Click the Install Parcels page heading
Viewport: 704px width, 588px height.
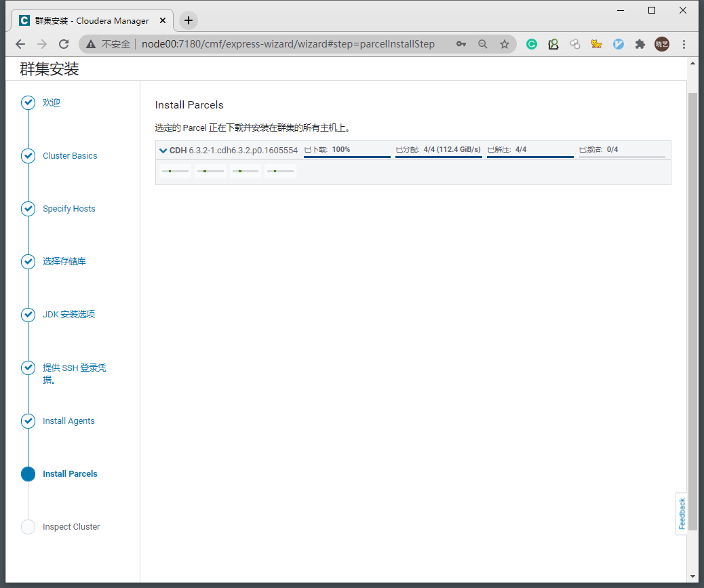coord(189,104)
